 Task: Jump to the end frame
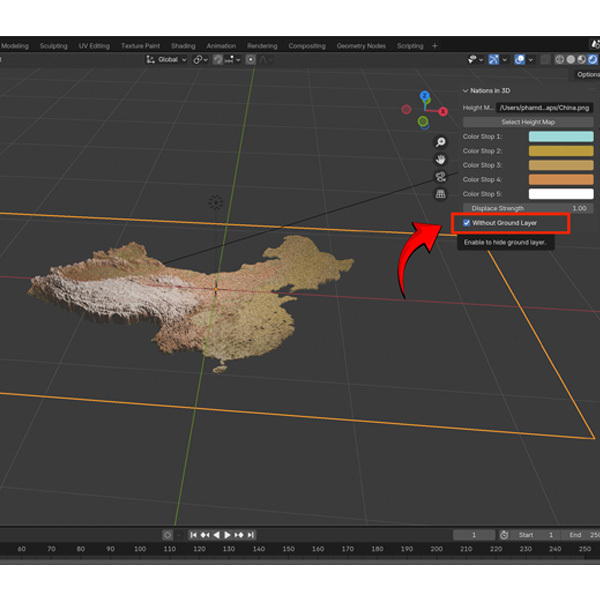(250, 535)
